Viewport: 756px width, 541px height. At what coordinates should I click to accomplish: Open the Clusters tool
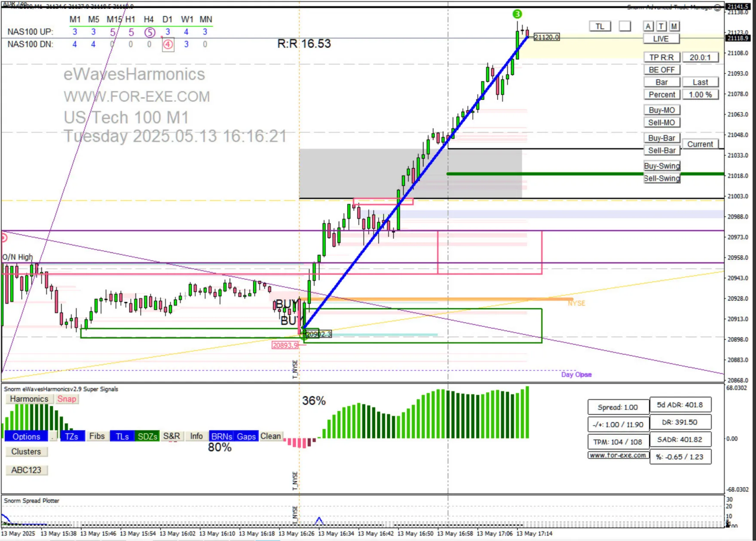click(26, 452)
